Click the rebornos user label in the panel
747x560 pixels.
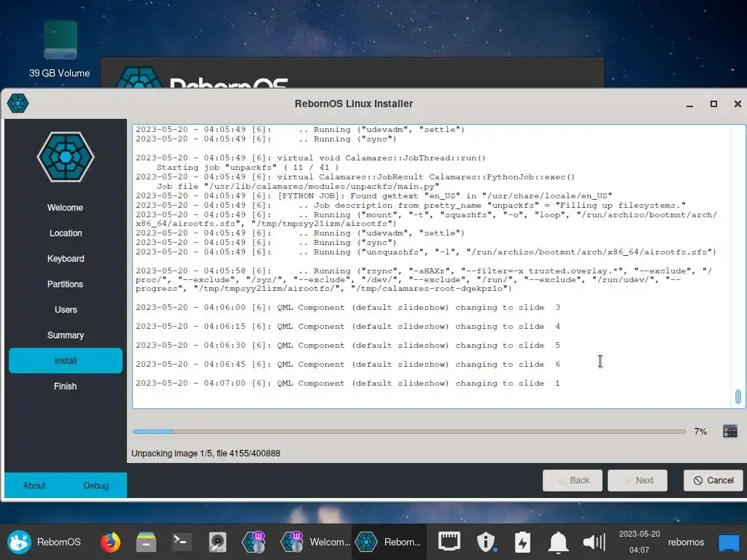(686, 542)
